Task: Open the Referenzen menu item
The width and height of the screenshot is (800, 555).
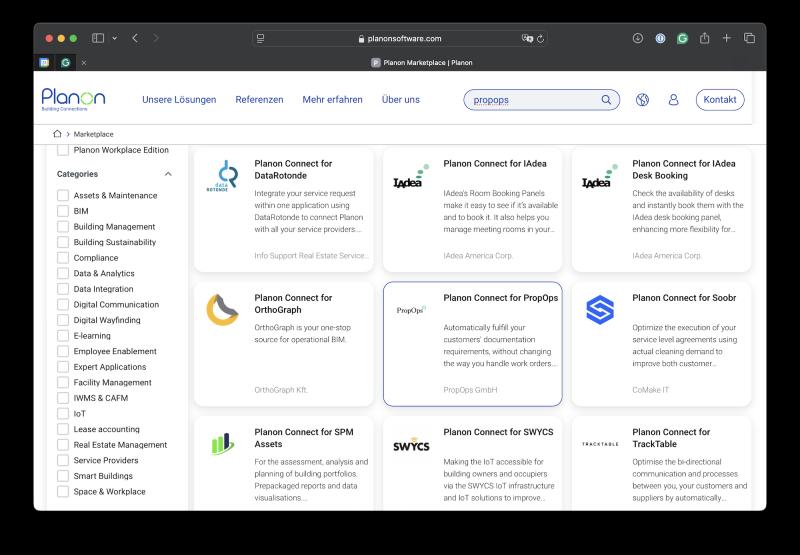Action: (259, 100)
